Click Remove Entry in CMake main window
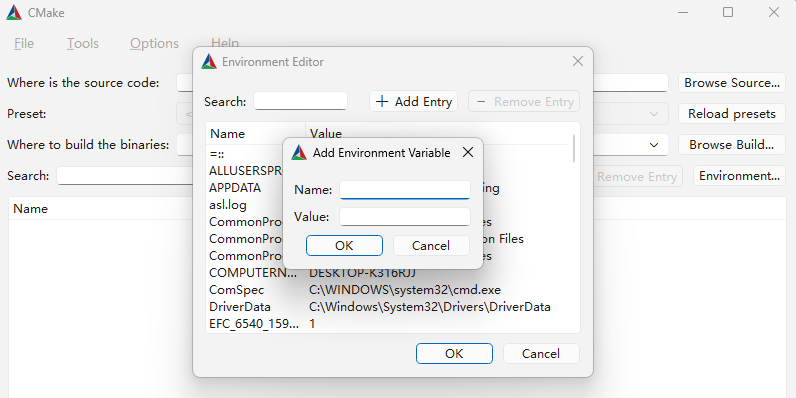Image resolution: width=796 pixels, height=398 pixels. click(637, 176)
